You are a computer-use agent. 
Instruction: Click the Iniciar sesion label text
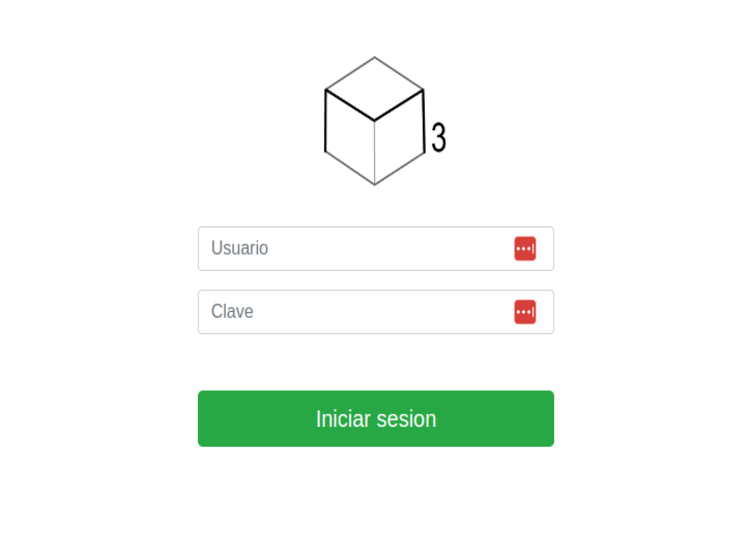pos(376,419)
